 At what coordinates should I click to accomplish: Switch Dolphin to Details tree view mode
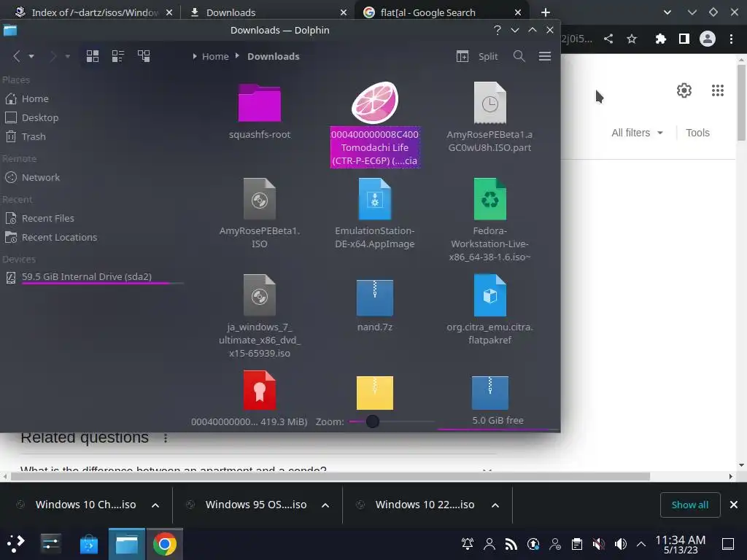tap(144, 56)
